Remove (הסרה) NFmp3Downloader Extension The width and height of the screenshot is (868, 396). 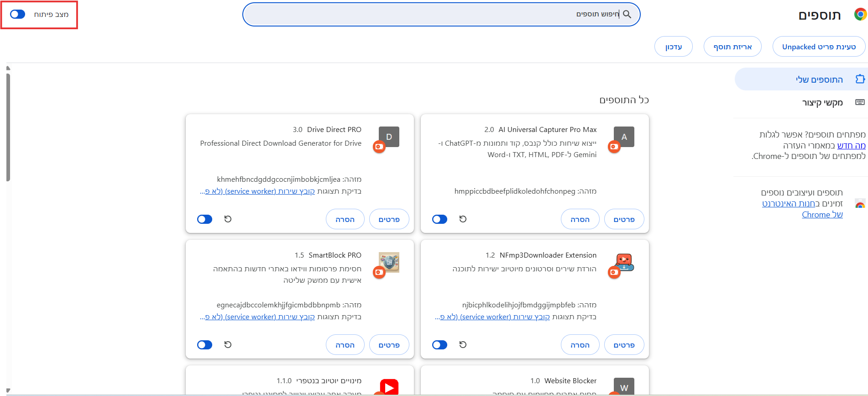pyautogui.click(x=580, y=345)
